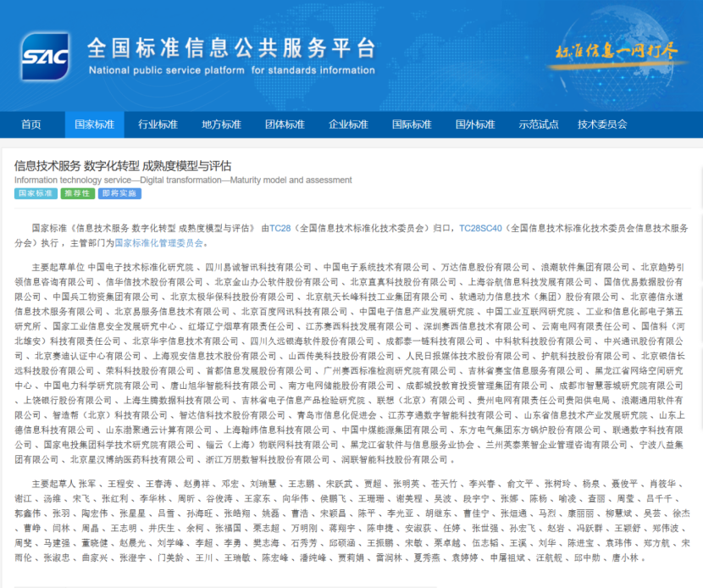Click the text 浪潮软件集团有限公司

point(585,268)
